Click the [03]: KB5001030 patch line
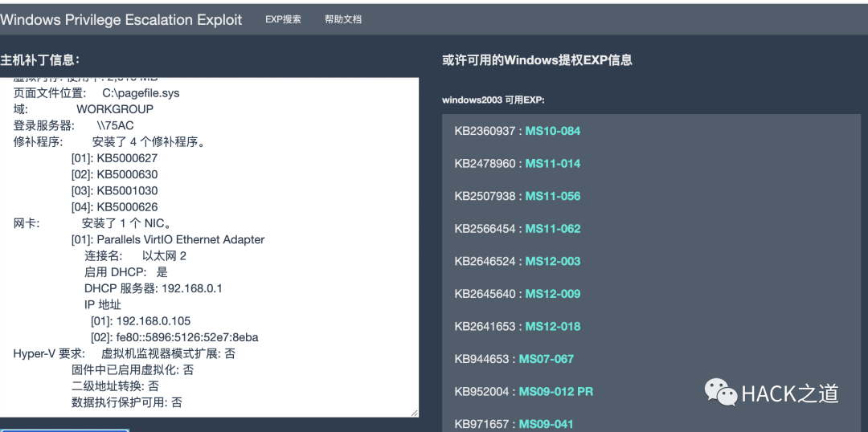868x432 pixels. 115,191
